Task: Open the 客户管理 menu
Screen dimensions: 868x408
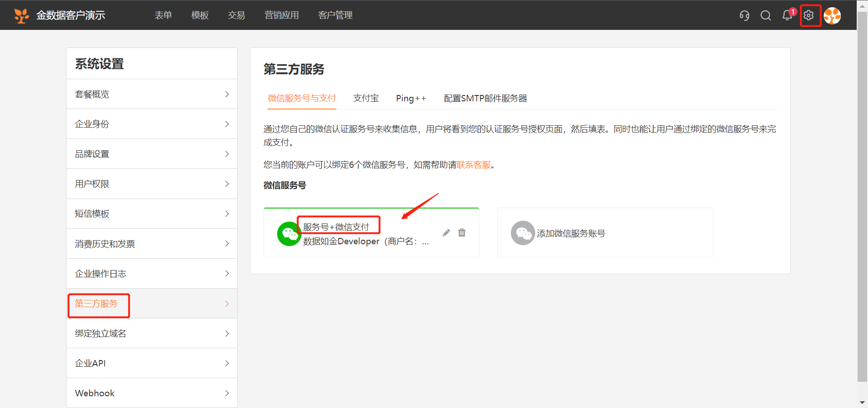Action: click(335, 15)
